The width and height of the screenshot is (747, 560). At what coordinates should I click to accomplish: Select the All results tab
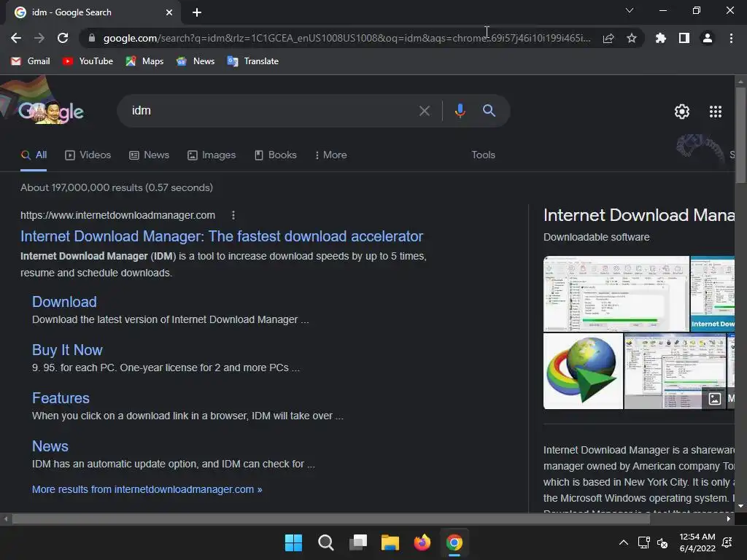point(34,155)
